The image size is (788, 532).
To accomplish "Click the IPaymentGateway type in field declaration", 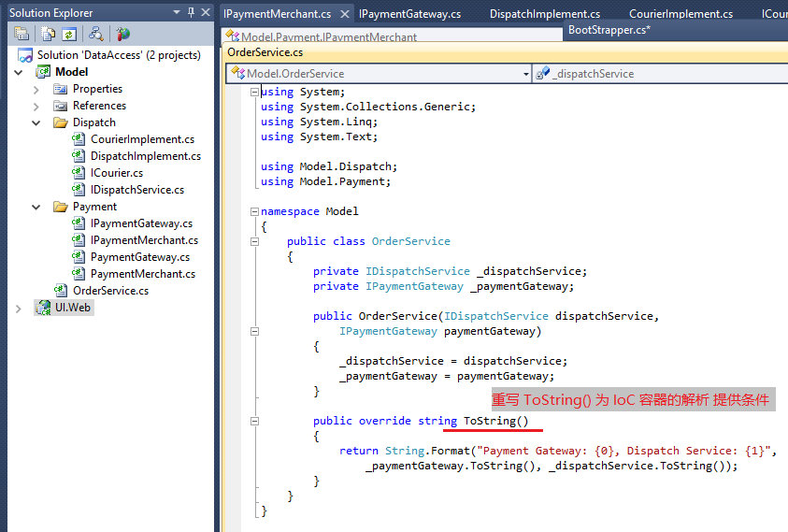I will coord(415,287).
